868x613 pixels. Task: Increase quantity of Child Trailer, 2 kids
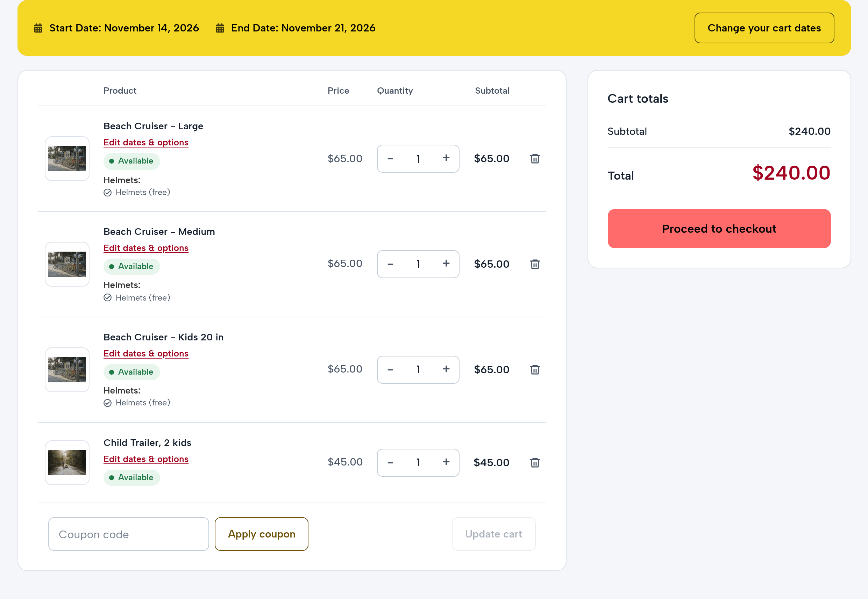[x=446, y=462]
